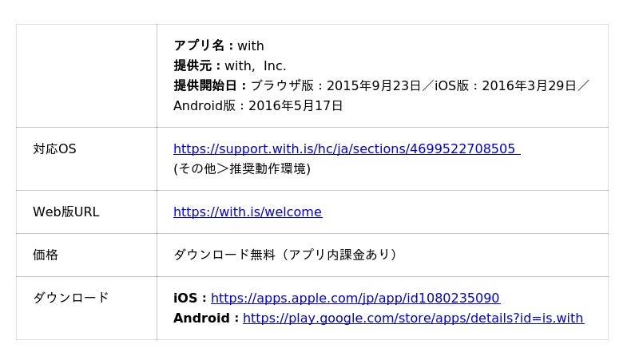Click the 価格 row label
This screenshot has width=639, height=364.
[x=46, y=255]
